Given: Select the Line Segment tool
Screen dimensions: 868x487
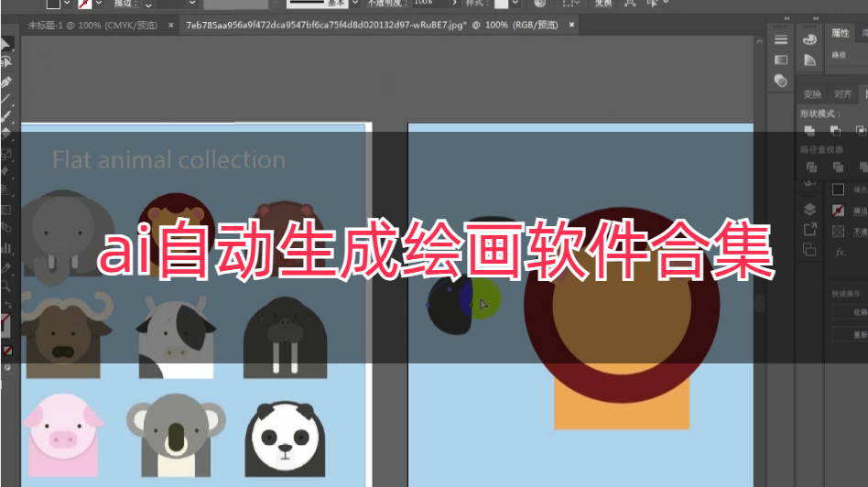Looking at the screenshot, I should 5,100.
